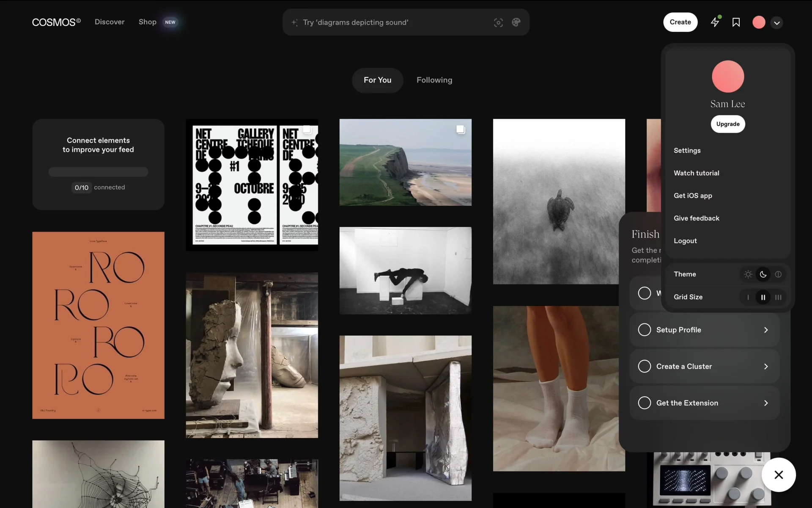Check the Setup Profile circle
Screen dimensions: 812x508
click(644, 330)
